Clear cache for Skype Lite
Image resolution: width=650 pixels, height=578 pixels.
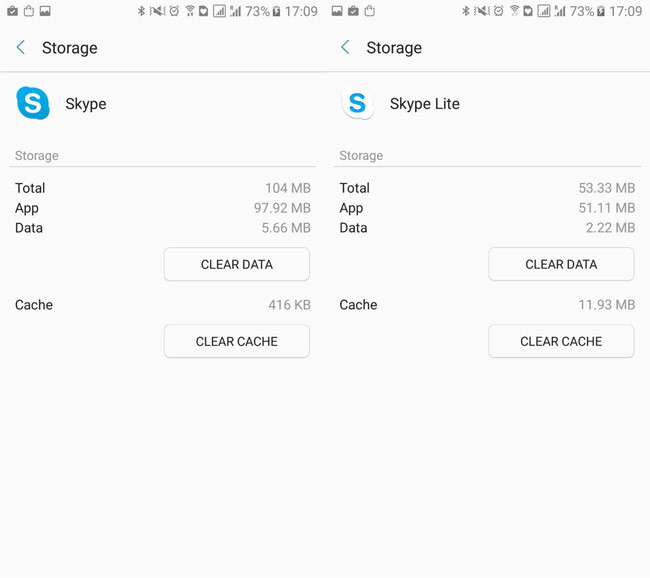561,341
